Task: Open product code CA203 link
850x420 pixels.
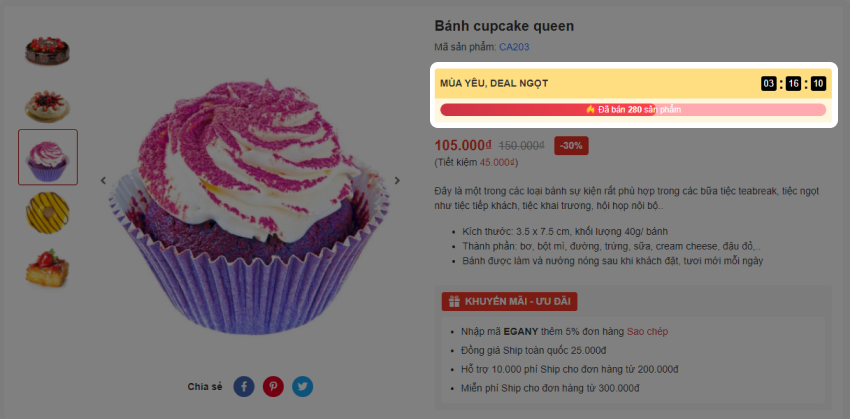Action: [x=514, y=47]
